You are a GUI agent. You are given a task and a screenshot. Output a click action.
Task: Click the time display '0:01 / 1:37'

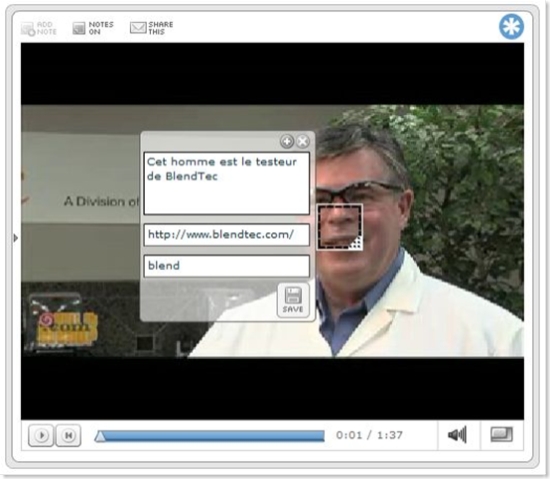coord(369,435)
